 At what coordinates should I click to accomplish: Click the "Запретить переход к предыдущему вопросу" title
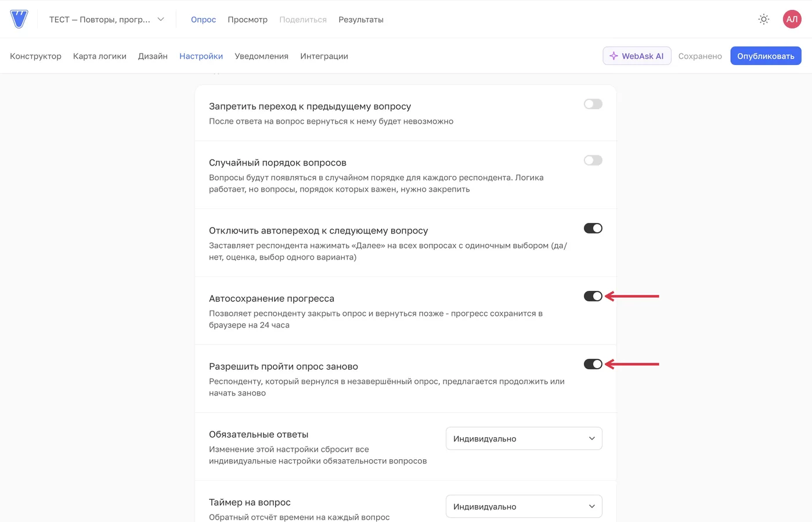coord(310,106)
